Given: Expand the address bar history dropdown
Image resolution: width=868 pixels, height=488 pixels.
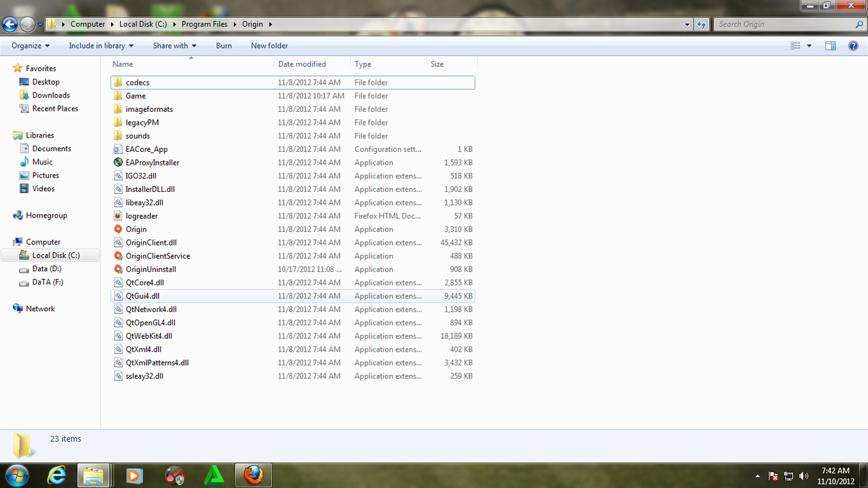Looking at the screenshot, I should (x=688, y=24).
